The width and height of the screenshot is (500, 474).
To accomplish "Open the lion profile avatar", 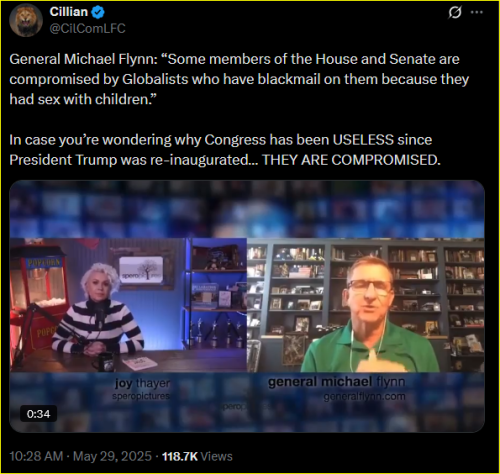I will click(x=26, y=20).
